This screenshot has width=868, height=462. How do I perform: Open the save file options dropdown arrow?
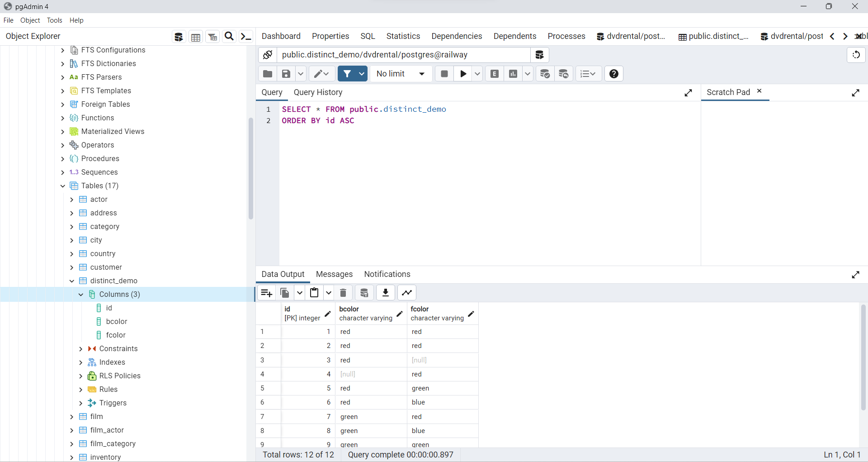point(301,74)
